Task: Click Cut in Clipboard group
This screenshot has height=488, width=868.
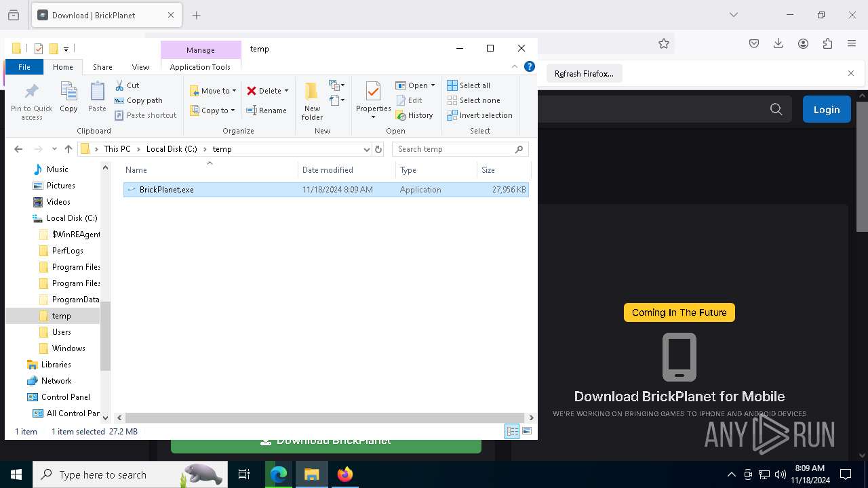Action: coord(127,85)
